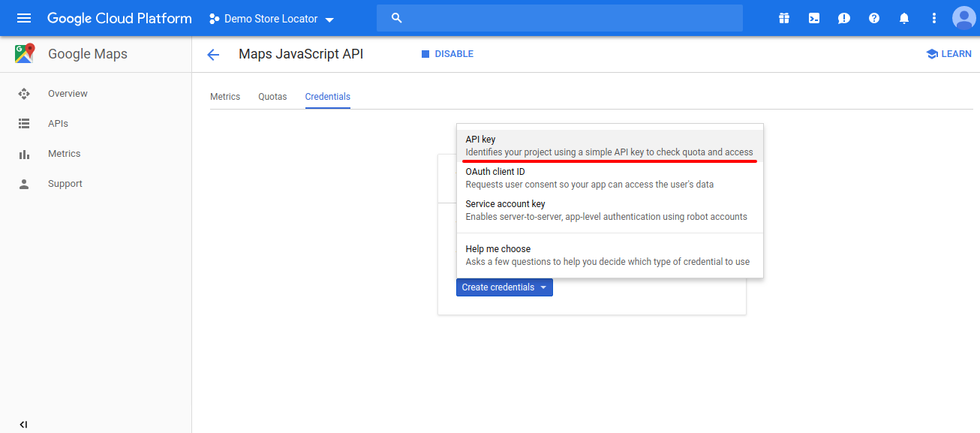
Task: Collapse the left sidebar panel
Action: coord(23,424)
